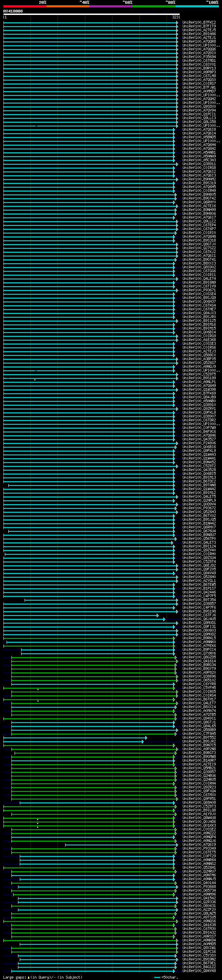
Task: Select hit label UniRef100_P93672
Action: pos(199,508)
